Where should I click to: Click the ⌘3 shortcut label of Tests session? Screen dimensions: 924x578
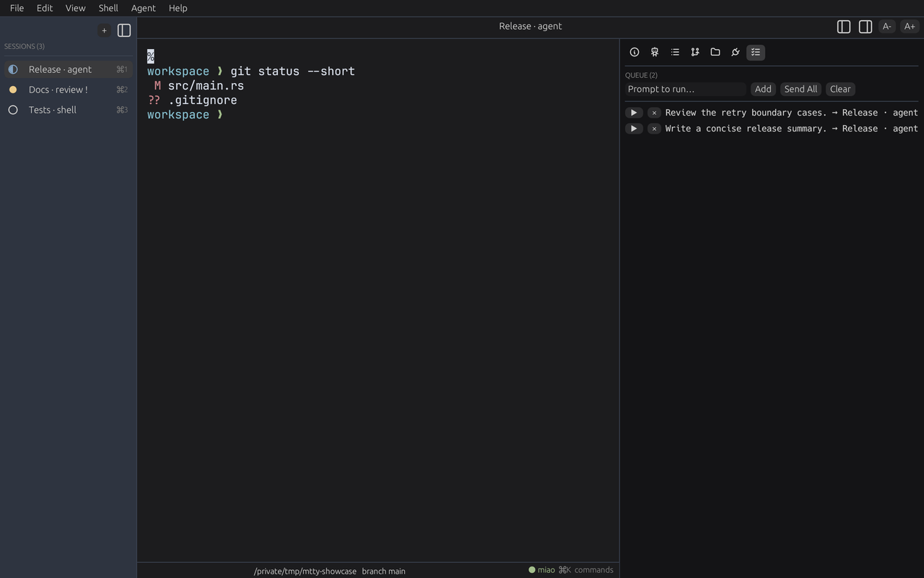(x=122, y=110)
